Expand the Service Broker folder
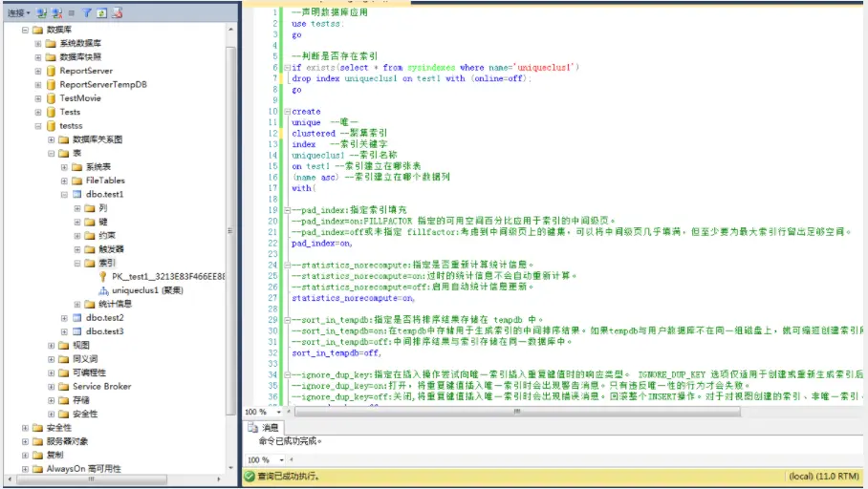 click(51, 387)
